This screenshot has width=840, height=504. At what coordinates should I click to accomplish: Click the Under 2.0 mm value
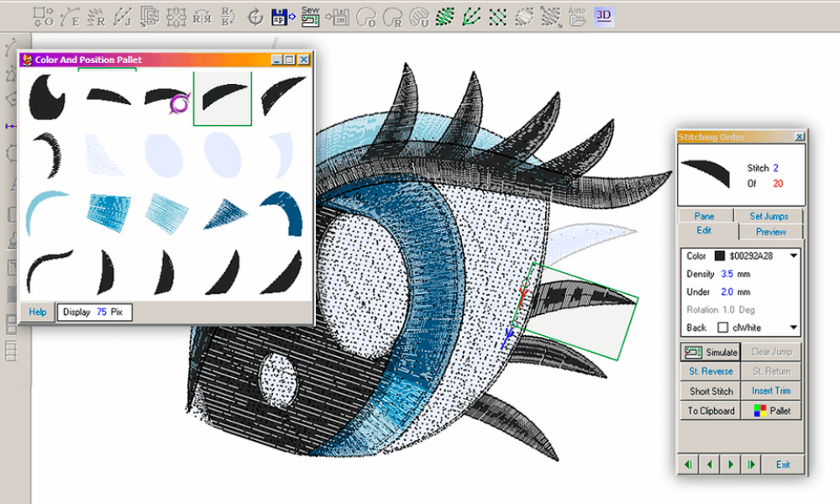[x=727, y=292]
